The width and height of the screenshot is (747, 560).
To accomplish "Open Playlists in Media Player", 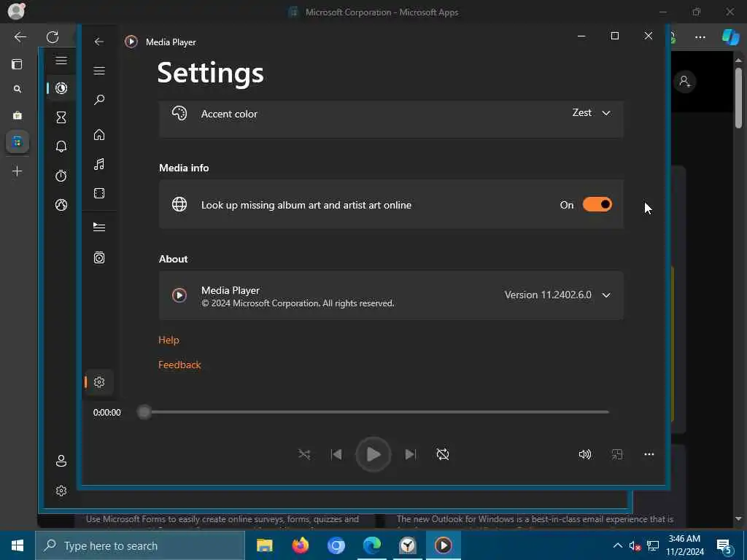I will (x=99, y=257).
